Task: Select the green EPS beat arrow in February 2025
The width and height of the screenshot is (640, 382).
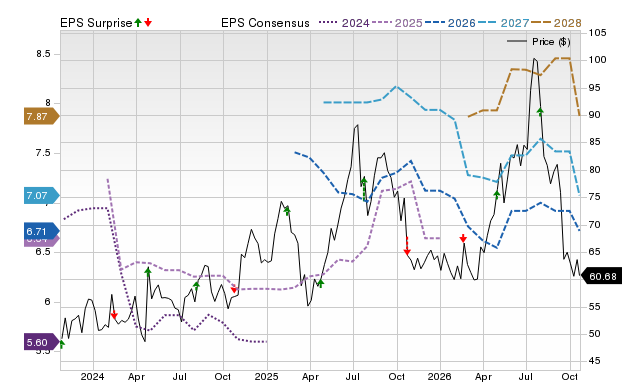Action: pos(287,211)
